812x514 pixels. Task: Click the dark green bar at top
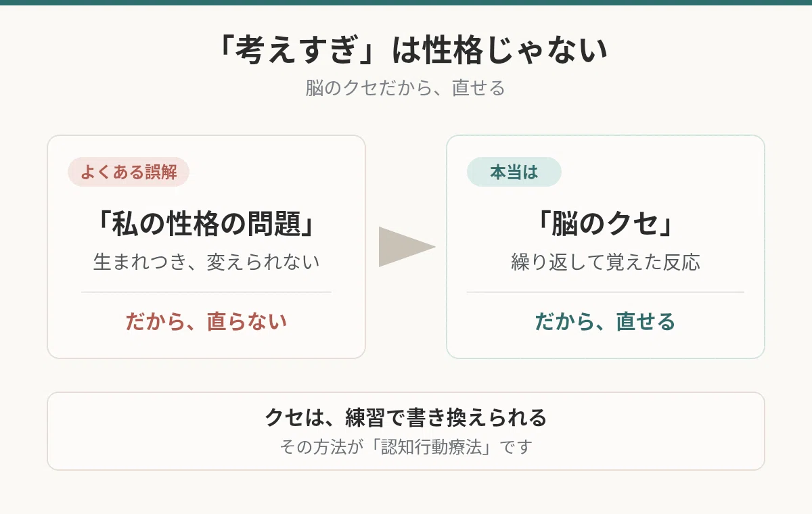pos(406,3)
